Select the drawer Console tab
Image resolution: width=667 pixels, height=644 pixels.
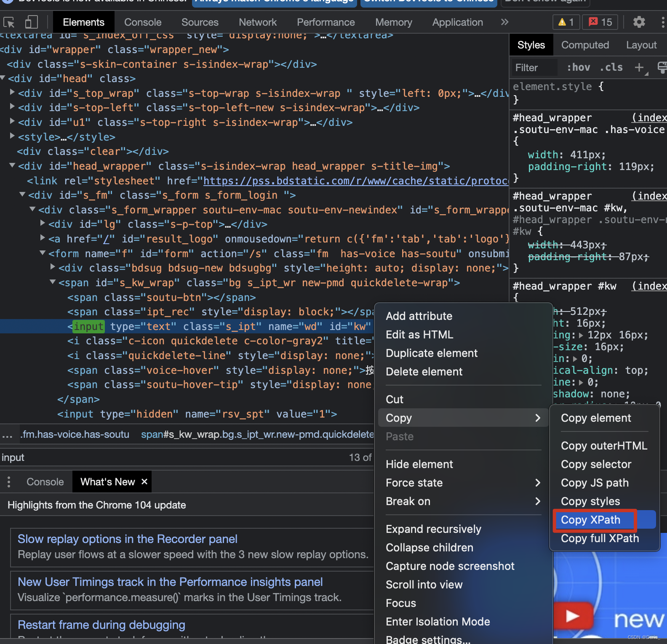point(45,482)
